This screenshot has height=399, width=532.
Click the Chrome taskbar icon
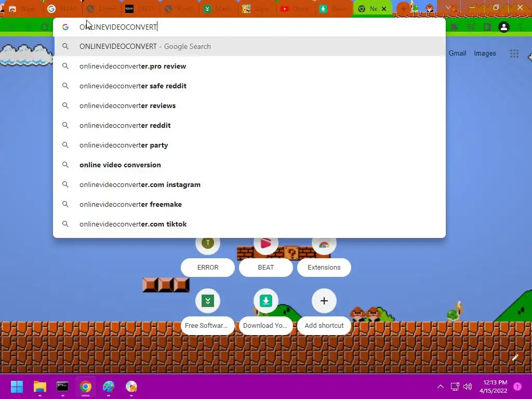tap(86, 387)
